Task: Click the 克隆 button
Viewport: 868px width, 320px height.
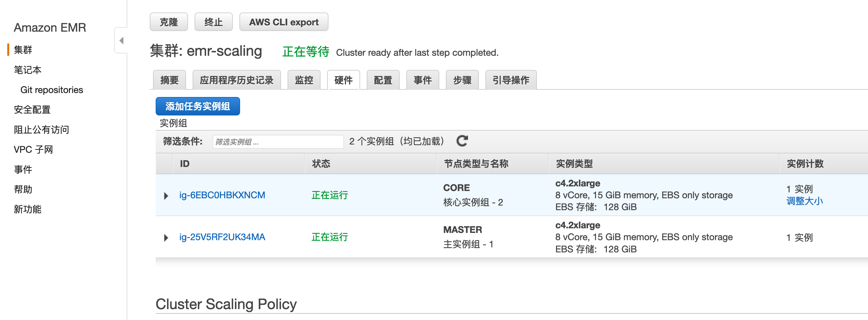Action: tap(169, 22)
